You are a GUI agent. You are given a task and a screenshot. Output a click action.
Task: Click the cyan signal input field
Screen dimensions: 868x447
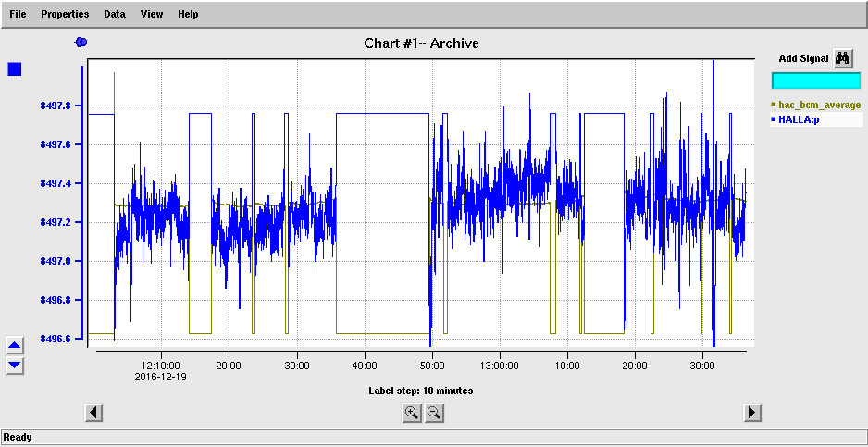click(816, 81)
